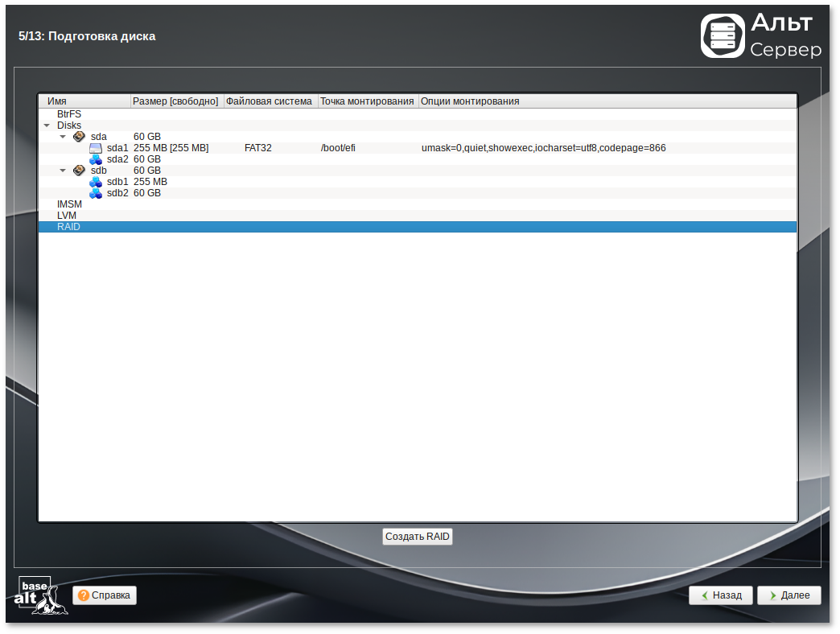This screenshot has width=840, height=634.
Task: Click the Точка монтирования column header
Action: tap(368, 101)
